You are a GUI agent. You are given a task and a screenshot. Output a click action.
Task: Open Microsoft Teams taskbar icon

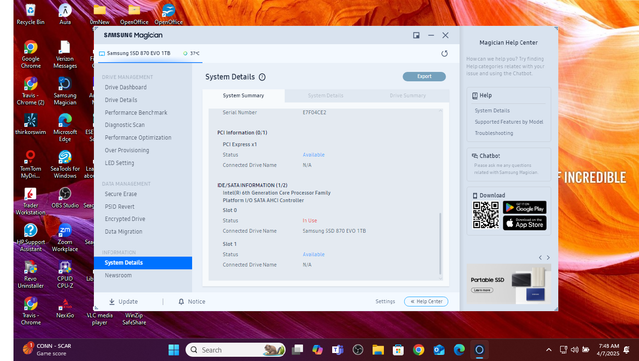pos(337,350)
